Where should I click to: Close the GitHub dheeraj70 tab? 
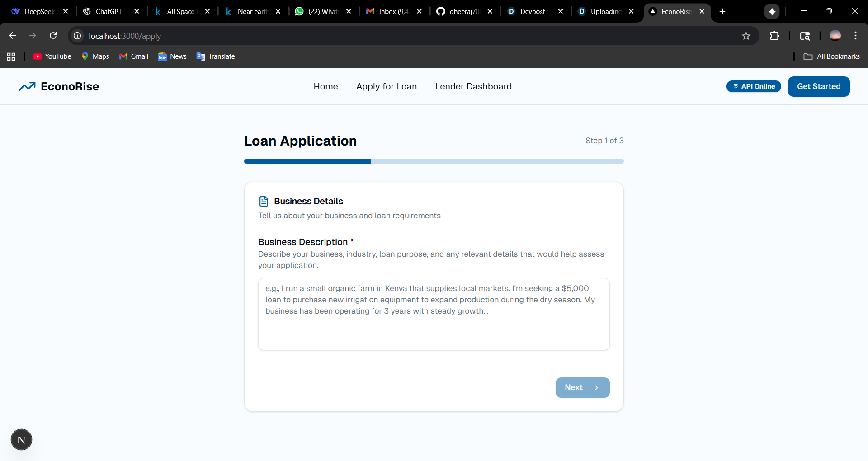490,11
